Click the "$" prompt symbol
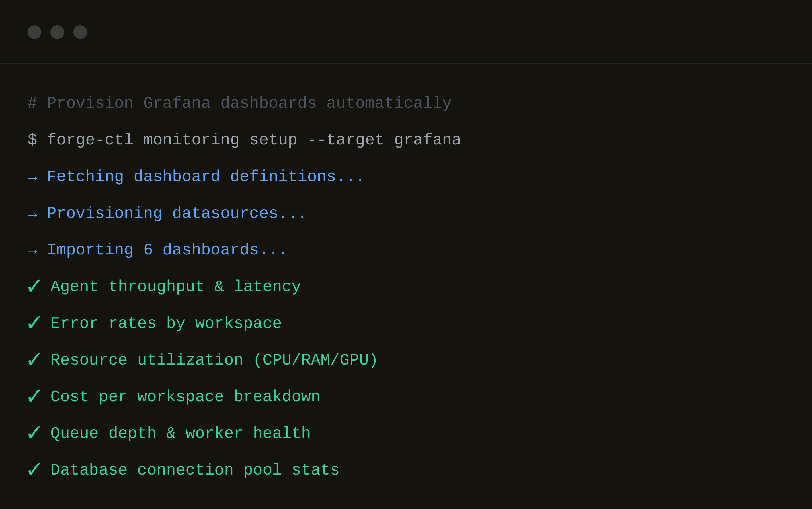This screenshot has width=812, height=509. point(32,140)
